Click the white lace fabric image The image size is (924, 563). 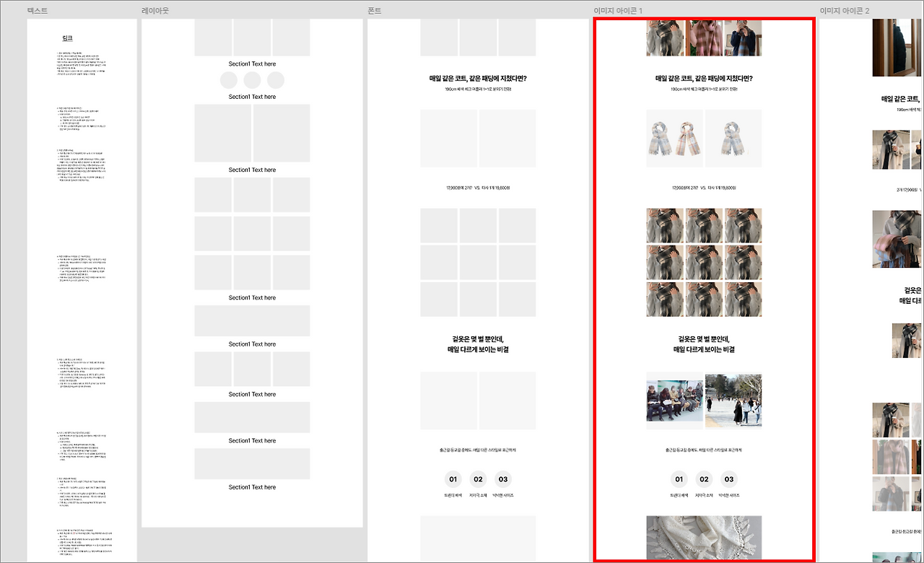click(704, 538)
